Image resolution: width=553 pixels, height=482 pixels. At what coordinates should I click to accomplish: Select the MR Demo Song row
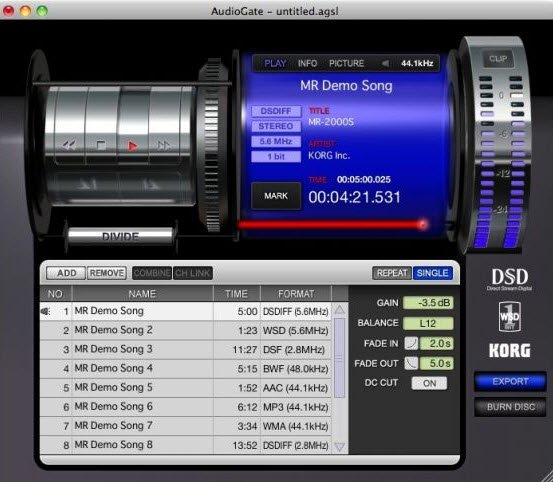pos(186,311)
